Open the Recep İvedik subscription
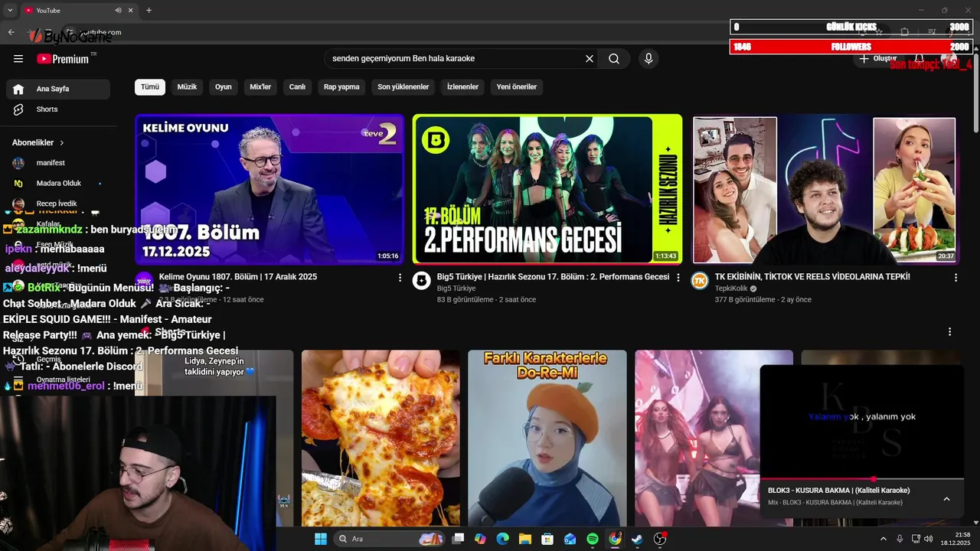 pyautogui.click(x=58, y=204)
